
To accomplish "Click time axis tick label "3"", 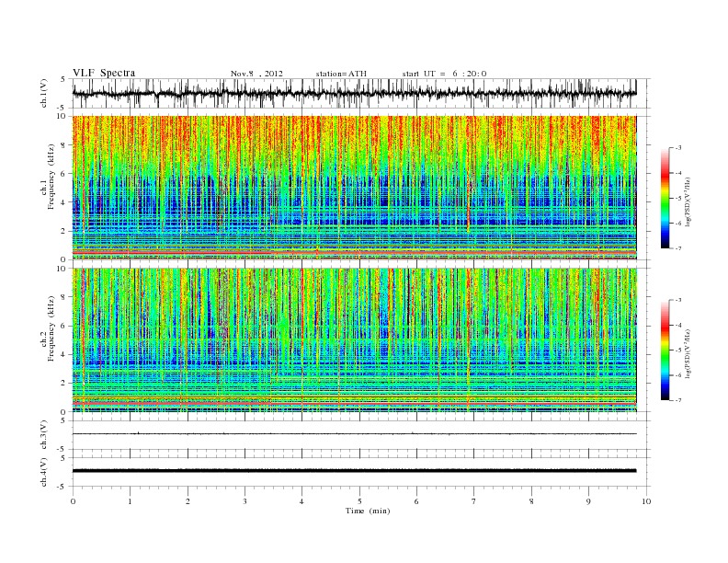I will [x=245, y=501].
